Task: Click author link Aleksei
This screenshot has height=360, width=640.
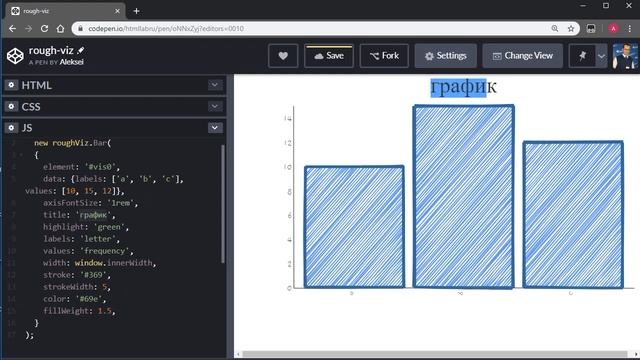Action: pyautogui.click(x=71, y=62)
